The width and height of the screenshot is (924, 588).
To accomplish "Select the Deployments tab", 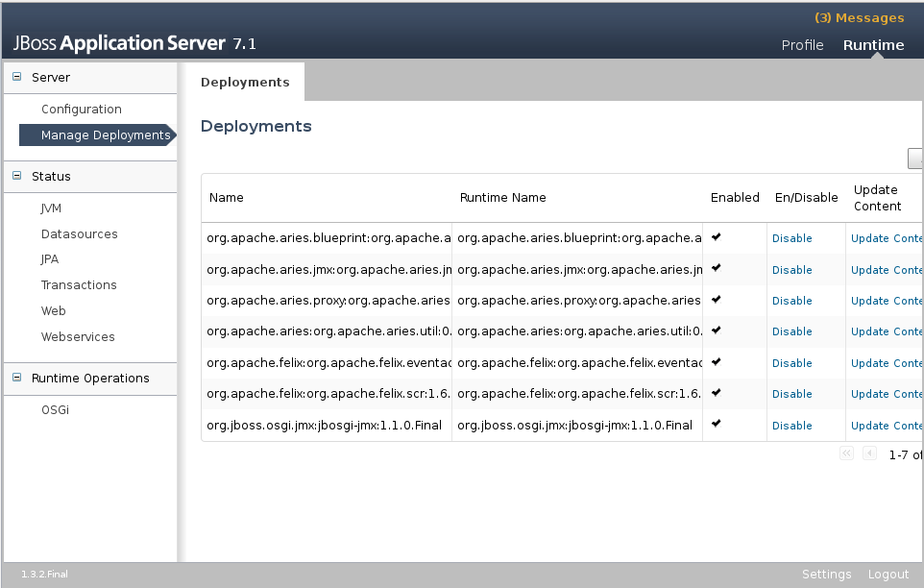I will (245, 83).
